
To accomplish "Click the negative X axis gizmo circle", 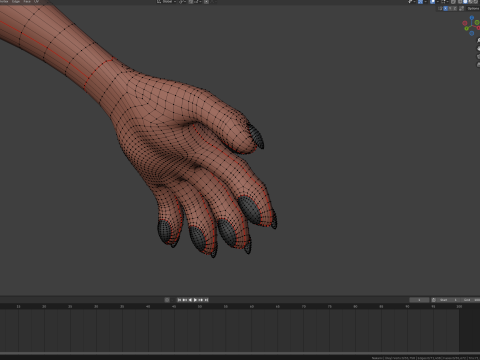I will pos(465,23).
